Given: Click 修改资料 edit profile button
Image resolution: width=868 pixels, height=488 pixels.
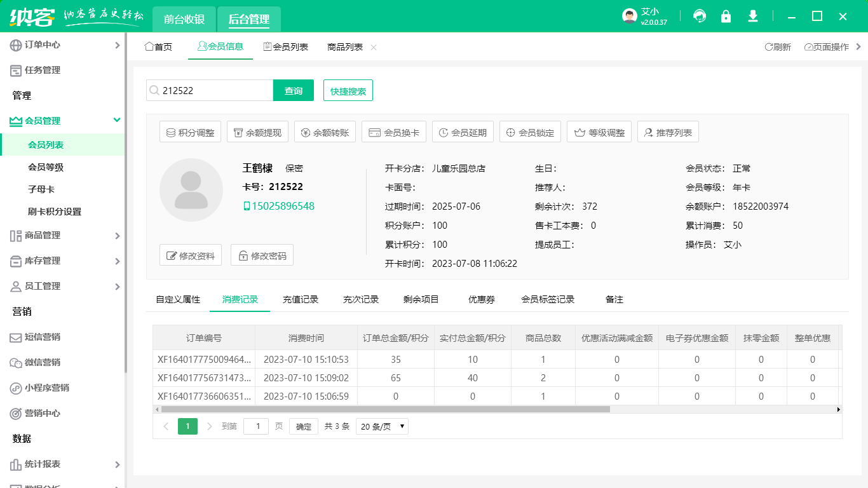Looking at the screenshot, I should (x=191, y=255).
